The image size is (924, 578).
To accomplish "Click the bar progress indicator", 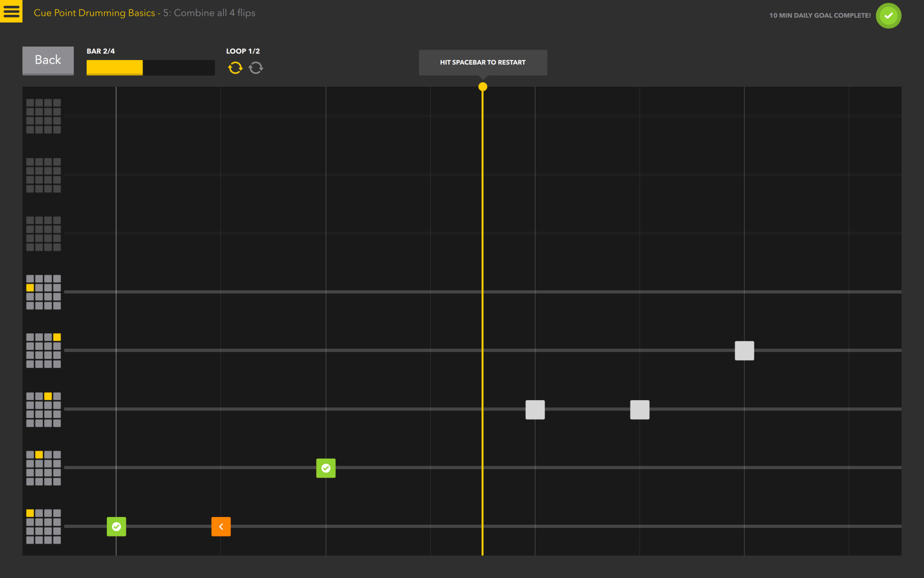I will (x=150, y=68).
